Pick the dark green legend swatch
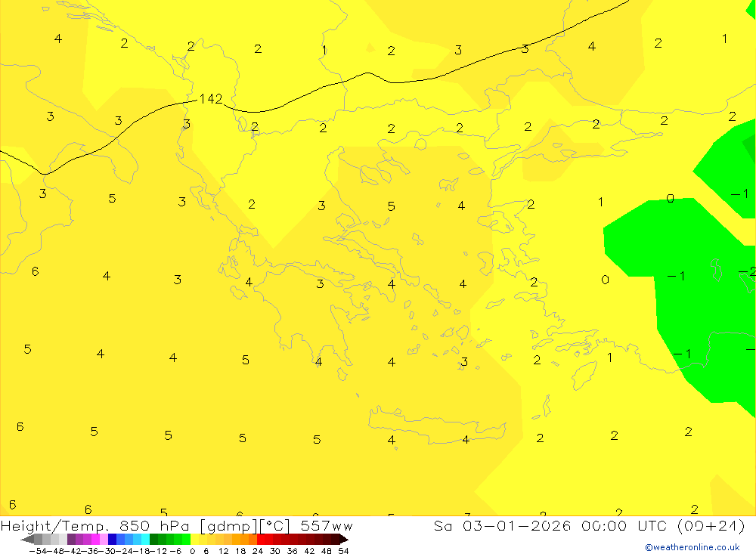The width and height of the screenshot is (756, 554). click(153, 540)
